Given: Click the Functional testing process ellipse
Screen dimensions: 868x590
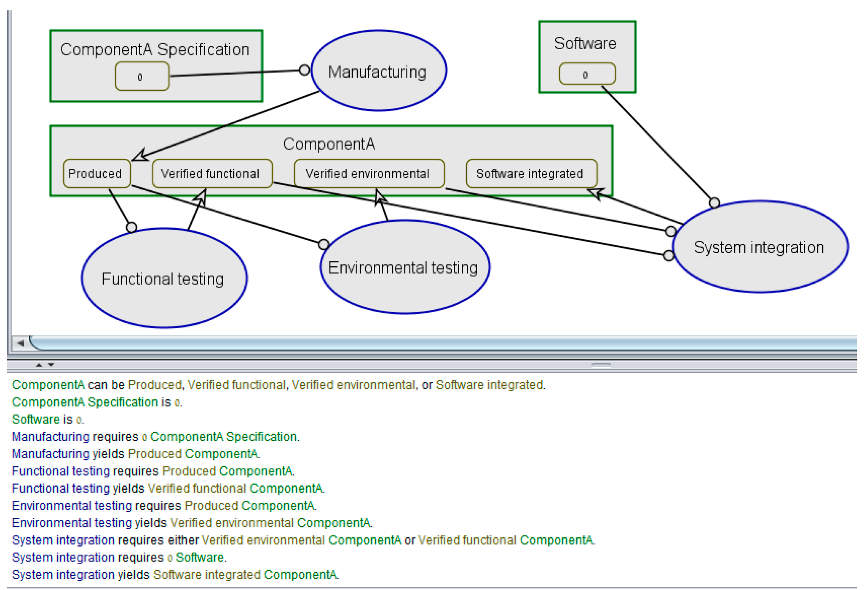Looking at the screenshot, I should [164, 278].
